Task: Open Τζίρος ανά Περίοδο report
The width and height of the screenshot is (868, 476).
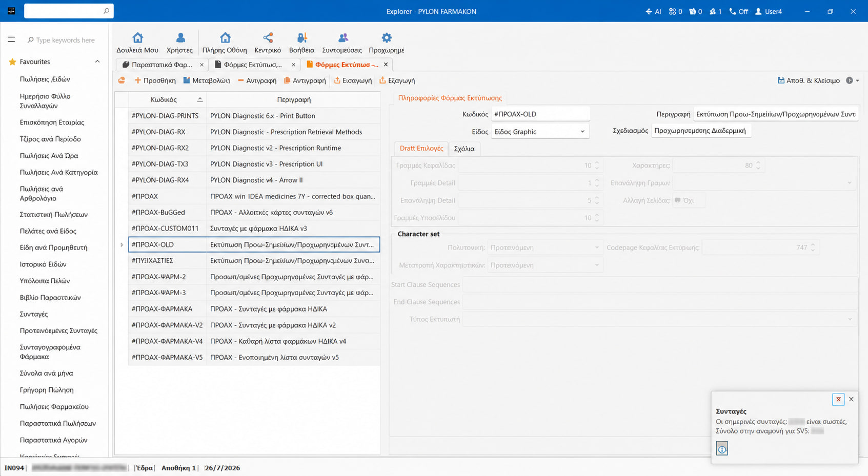Action: pyautogui.click(x=50, y=139)
